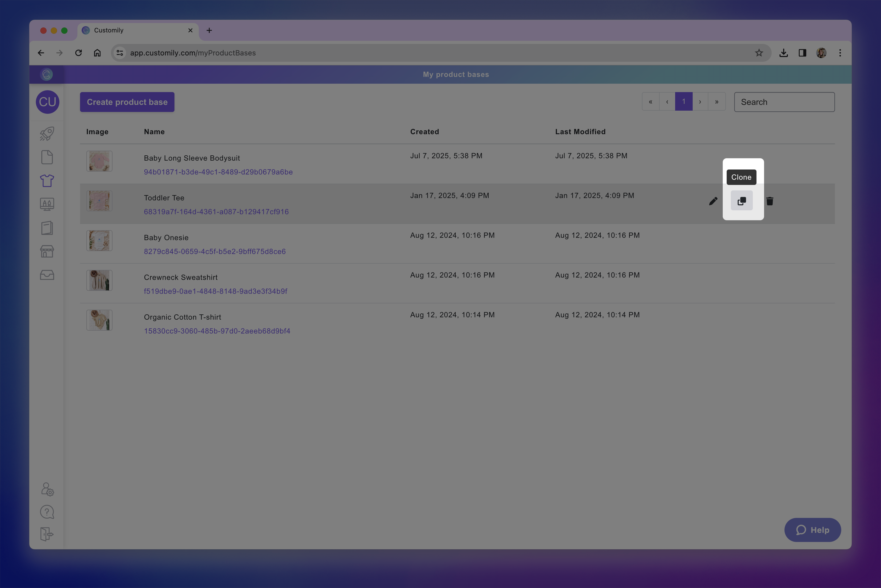The height and width of the screenshot is (588, 881).
Task: Open the document page icon in the sidebar
Action: [x=47, y=157]
